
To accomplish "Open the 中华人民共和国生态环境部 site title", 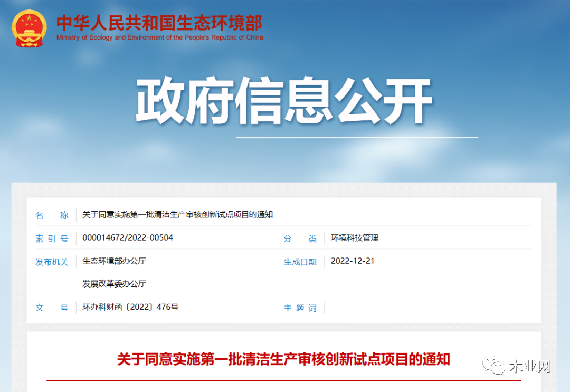I will click(159, 23).
